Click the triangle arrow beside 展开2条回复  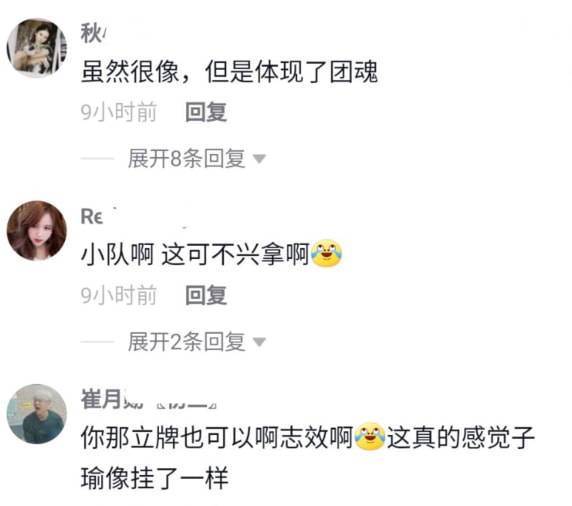coord(259,342)
